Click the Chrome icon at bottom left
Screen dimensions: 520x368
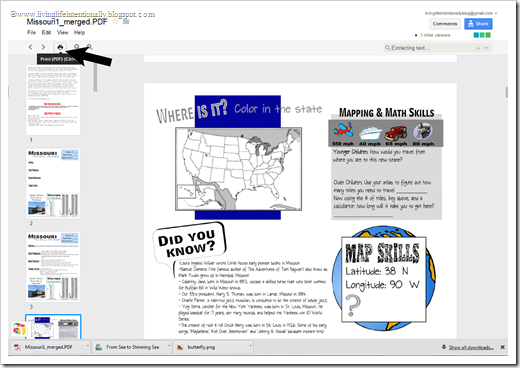click(x=19, y=329)
